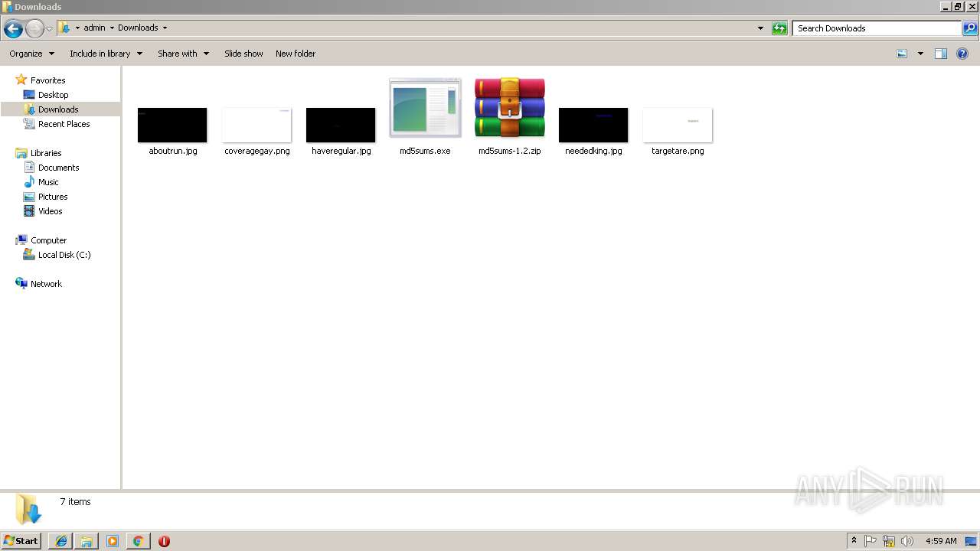Viewport: 980px width, 551px height.
Task: Select md5sums.exe file icon
Action: [x=425, y=108]
